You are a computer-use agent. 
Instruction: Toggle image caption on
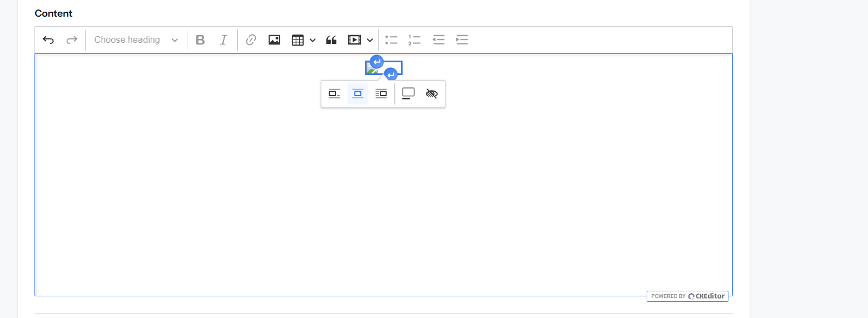408,94
